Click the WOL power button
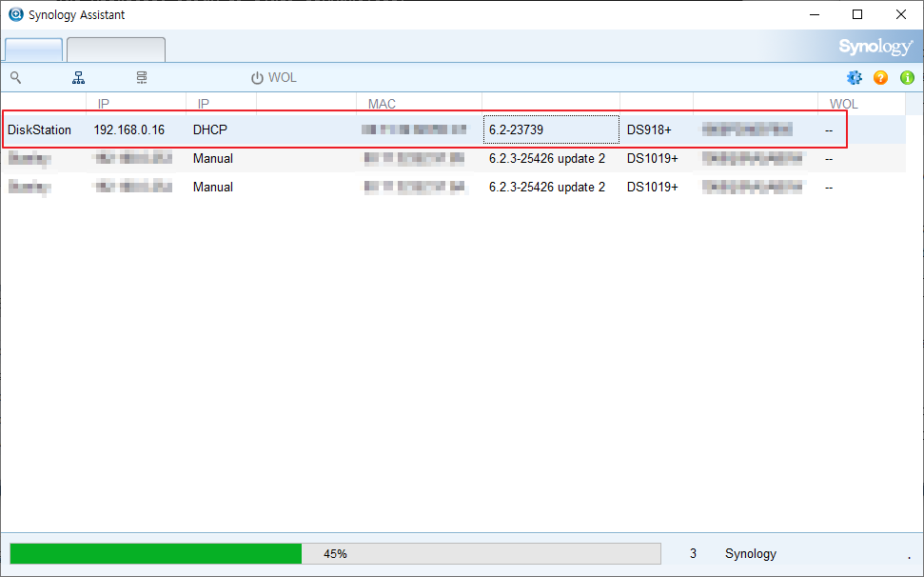 pyautogui.click(x=273, y=78)
